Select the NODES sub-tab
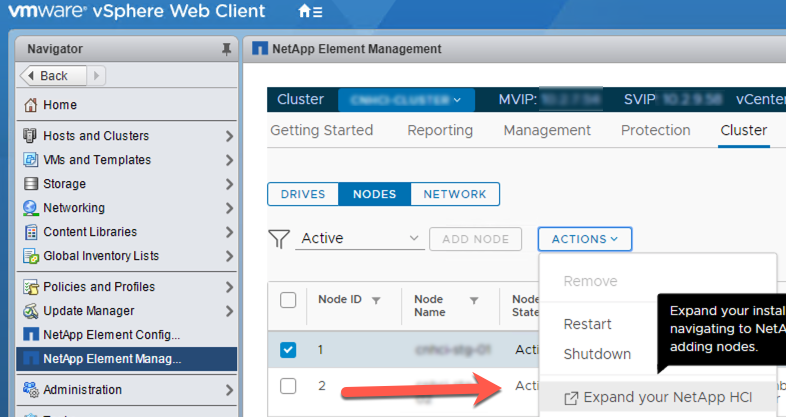786x417 pixels. (x=374, y=194)
